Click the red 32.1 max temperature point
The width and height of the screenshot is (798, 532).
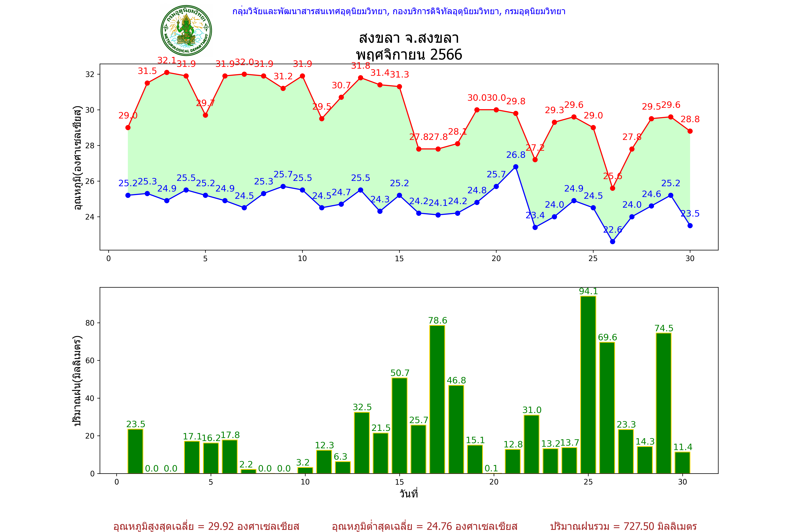[x=167, y=72]
